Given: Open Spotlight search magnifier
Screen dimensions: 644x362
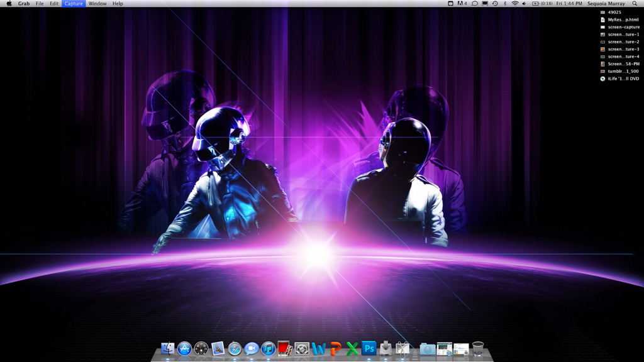Looking at the screenshot, I should [x=635, y=3].
